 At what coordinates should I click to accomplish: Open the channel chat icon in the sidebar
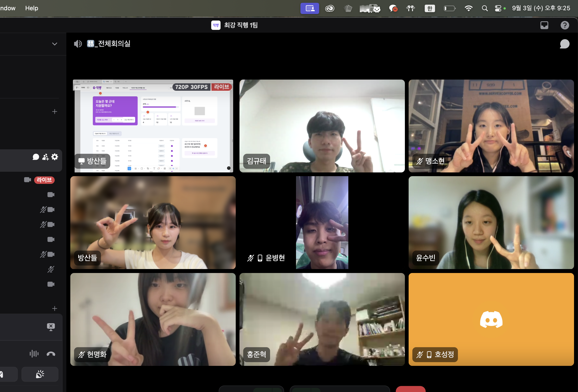tap(36, 157)
